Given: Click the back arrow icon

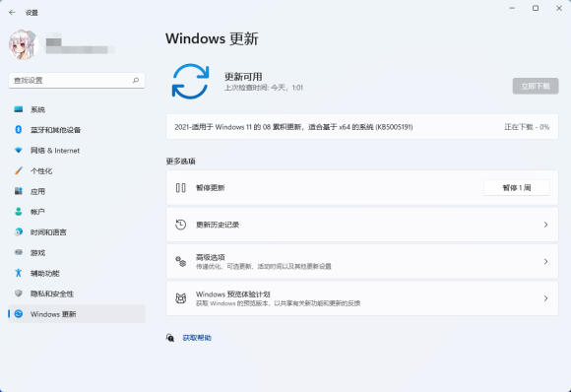Looking at the screenshot, I should pyautogui.click(x=12, y=13).
